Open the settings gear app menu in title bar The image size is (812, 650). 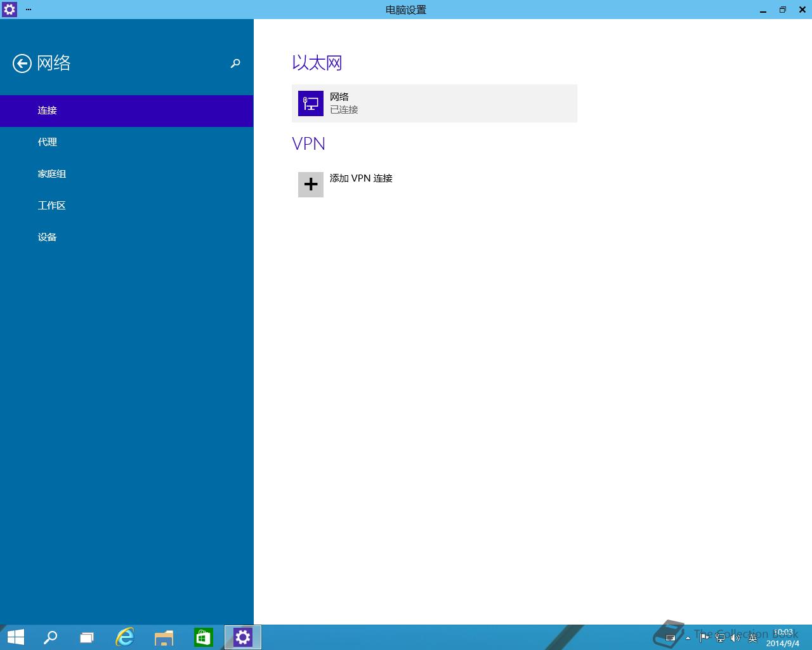pyautogui.click(x=10, y=10)
